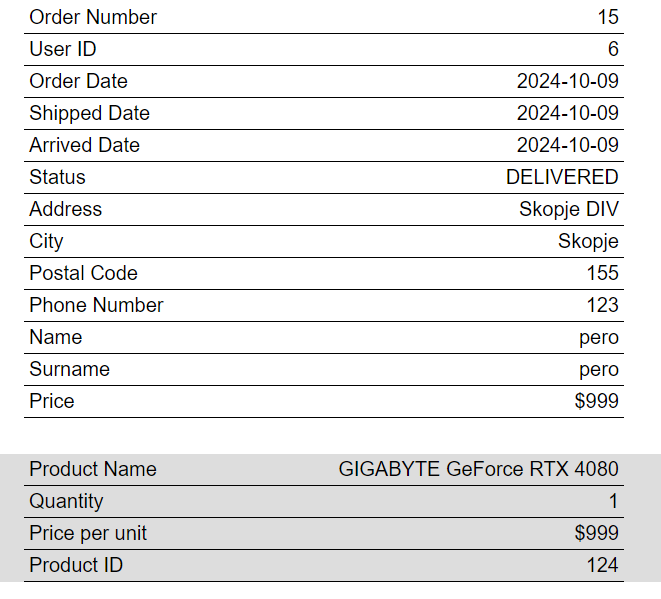
Task: Select the User ID label
Action: click(63, 49)
